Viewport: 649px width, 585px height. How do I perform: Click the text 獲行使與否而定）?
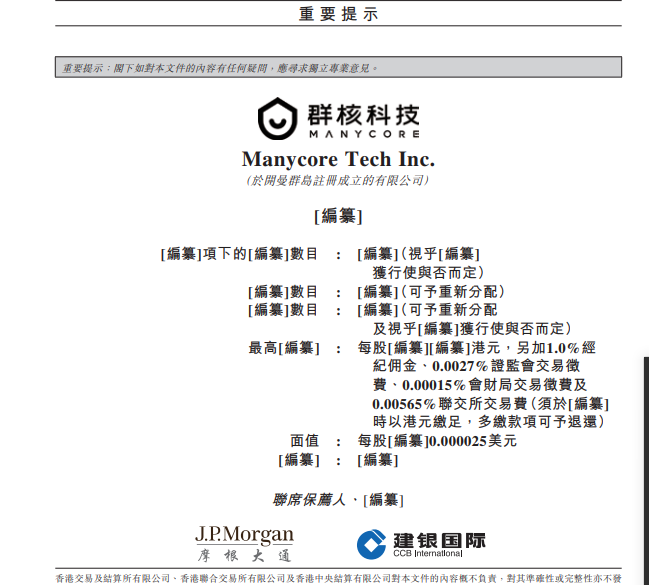(x=428, y=272)
